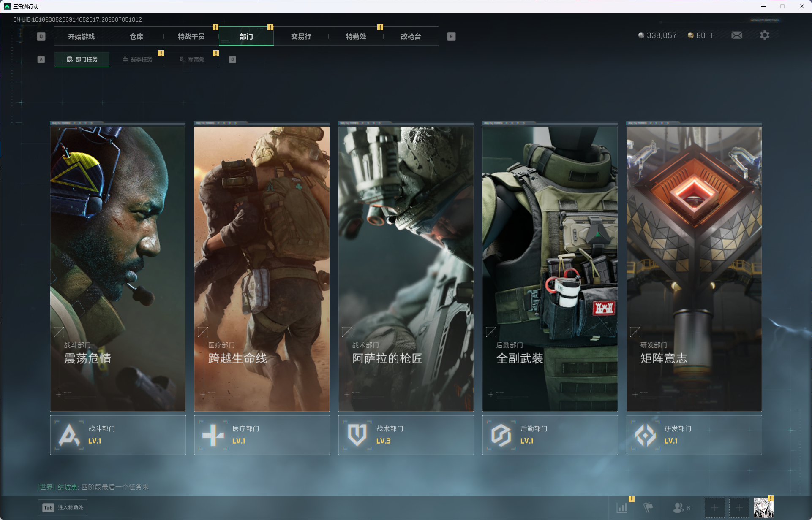The image size is (812, 520).
Task: Open the settings gear icon
Action: coord(765,35)
